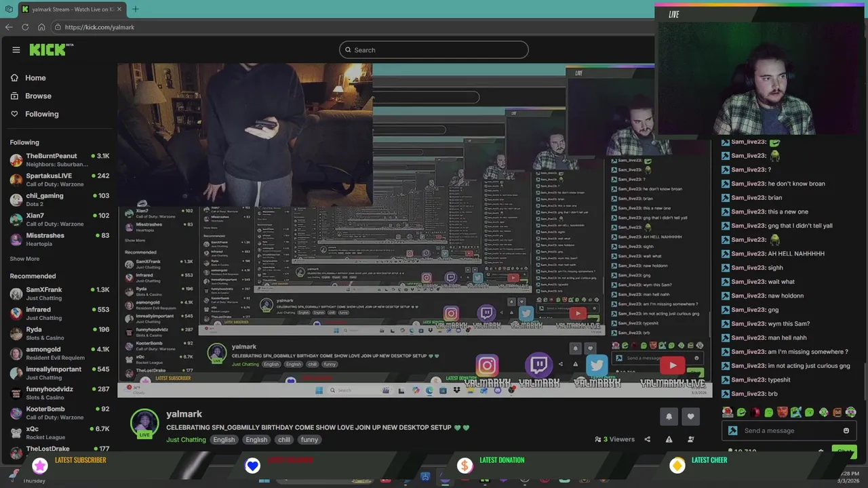The height and width of the screenshot is (488, 868).
Task: Go back with browser back arrow
Action: pyautogui.click(x=9, y=27)
